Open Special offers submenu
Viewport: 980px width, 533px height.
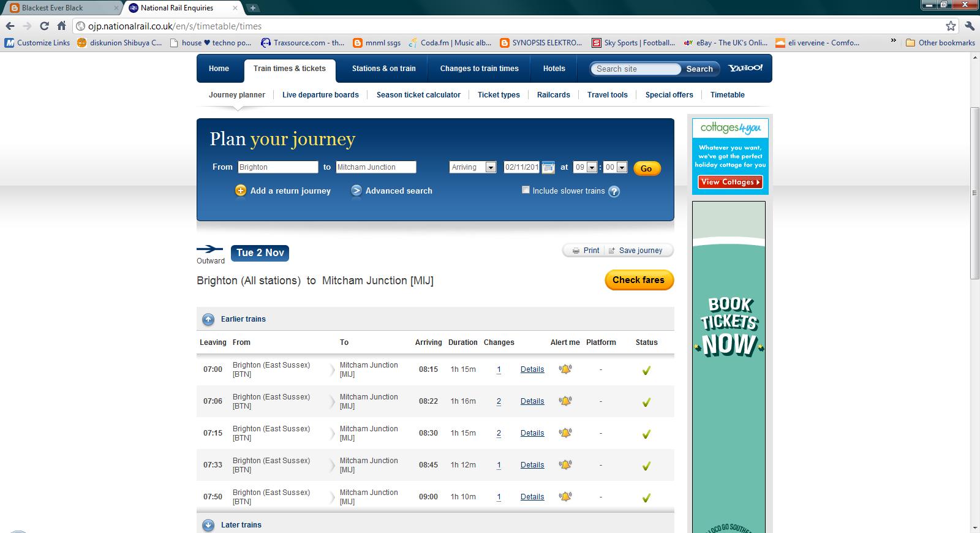pos(669,95)
